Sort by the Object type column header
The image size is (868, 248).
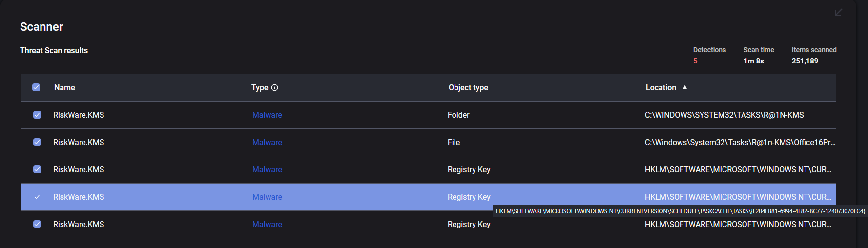(468, 88)
